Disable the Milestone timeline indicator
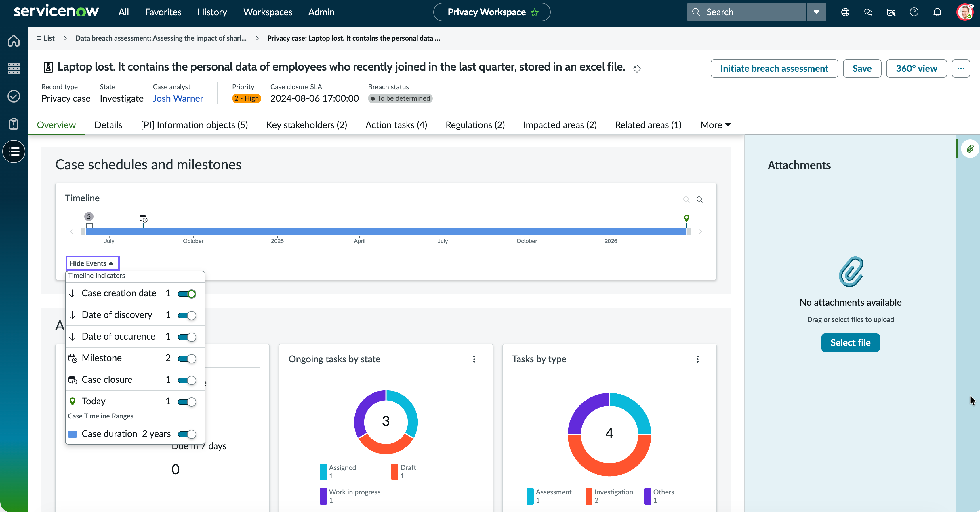The width and height of the screenshot is (980, 512). pos(187,358)
